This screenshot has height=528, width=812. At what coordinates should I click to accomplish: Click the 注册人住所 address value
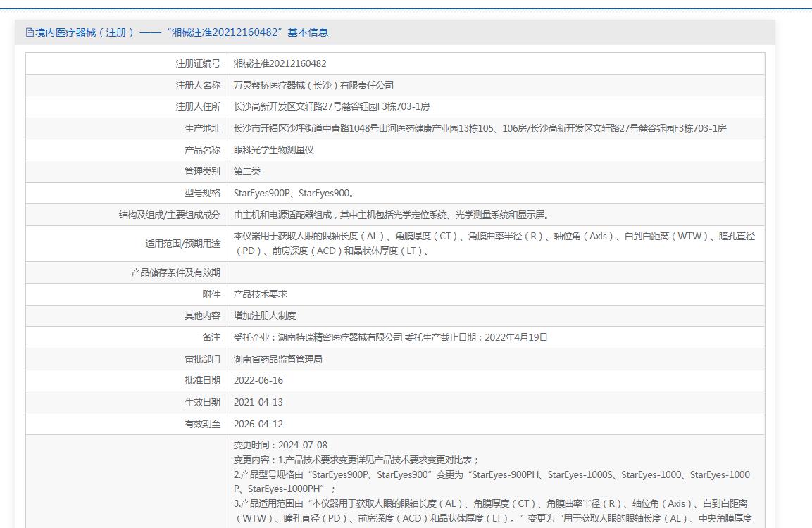pyautogui.click(x=331, y=106)
